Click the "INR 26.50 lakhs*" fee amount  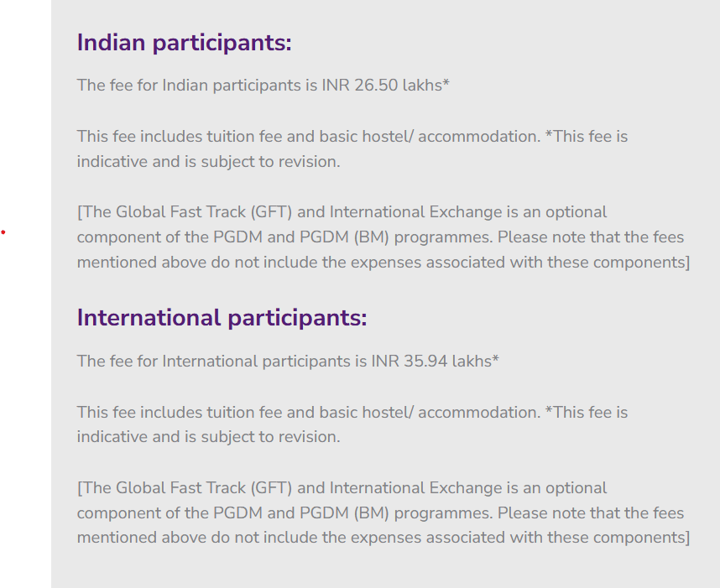pyautogui.click(x=386, y=86)
